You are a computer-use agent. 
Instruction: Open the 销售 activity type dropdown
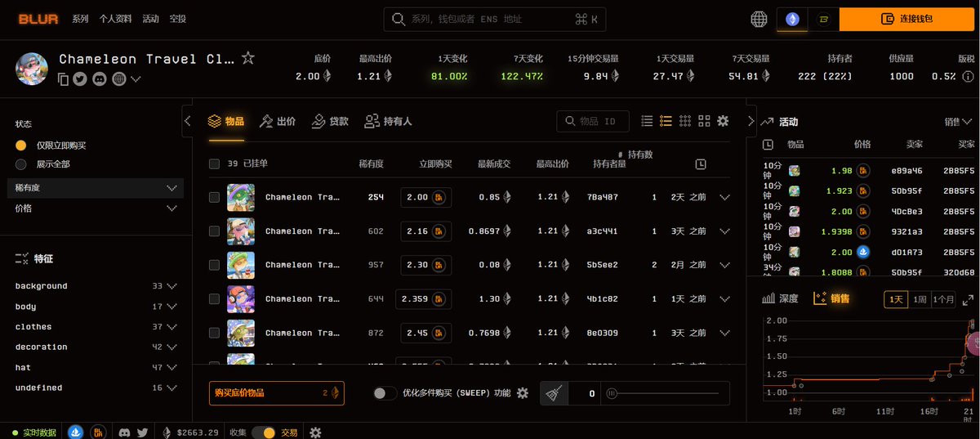958,122
